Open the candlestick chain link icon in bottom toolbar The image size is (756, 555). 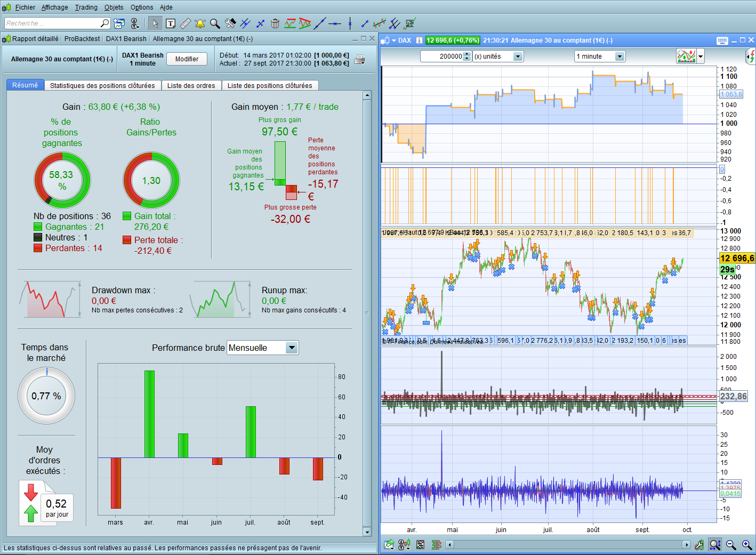coord(404,545)
